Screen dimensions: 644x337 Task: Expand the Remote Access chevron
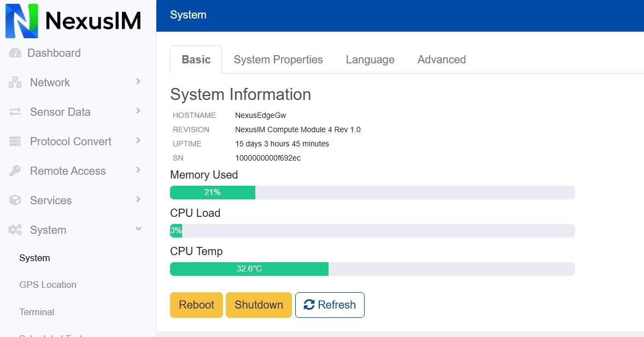pyautogui.click(x=138, y=170)
